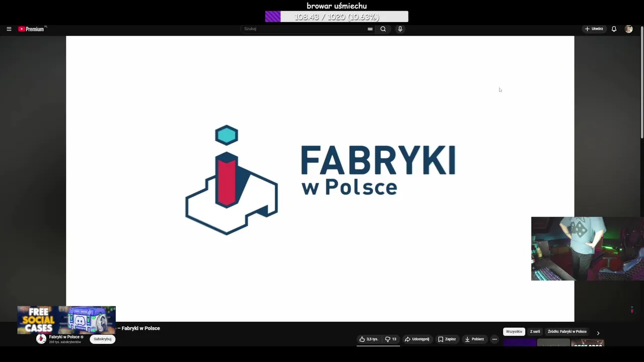Select the Źródło: Fabryki w Polsce chip
The height and width of the screenshot is (362, 644).
tap(567, 332)
